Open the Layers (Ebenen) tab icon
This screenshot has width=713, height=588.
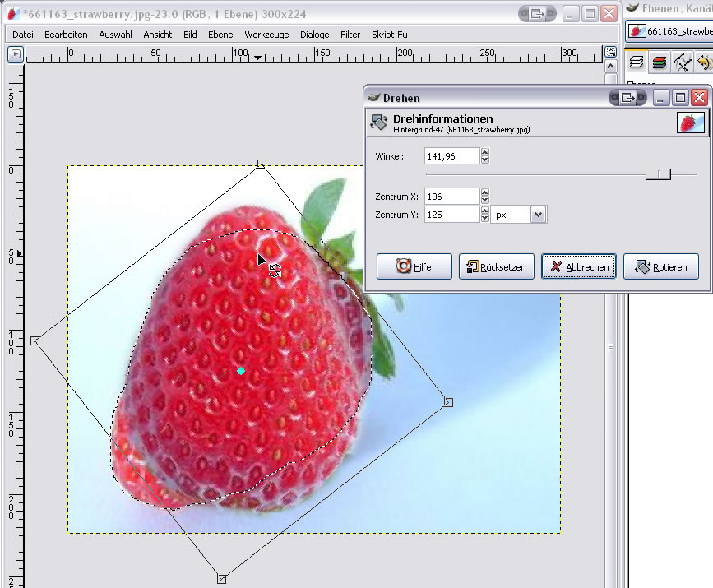point(636,63)
